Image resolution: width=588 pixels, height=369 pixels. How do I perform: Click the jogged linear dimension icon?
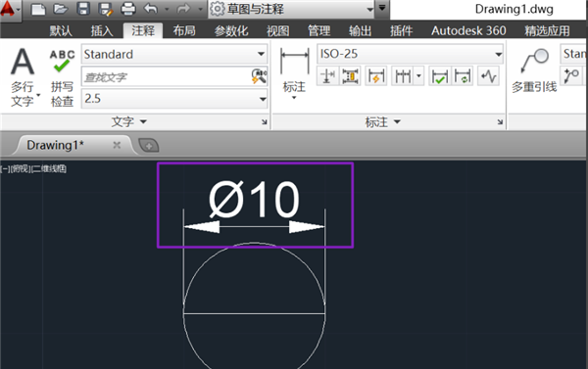(x=489, y=76)
